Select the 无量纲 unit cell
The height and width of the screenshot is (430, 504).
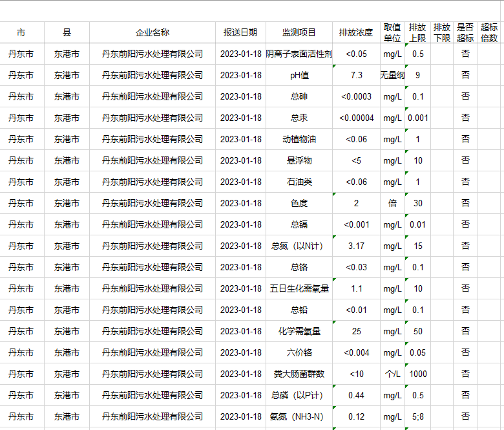(392, 75)
